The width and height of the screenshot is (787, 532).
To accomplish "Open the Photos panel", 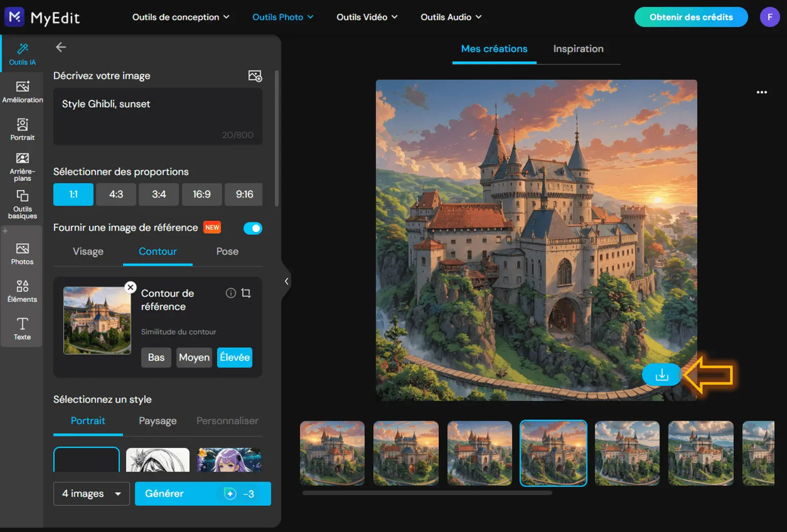I will tap(22, 254).
